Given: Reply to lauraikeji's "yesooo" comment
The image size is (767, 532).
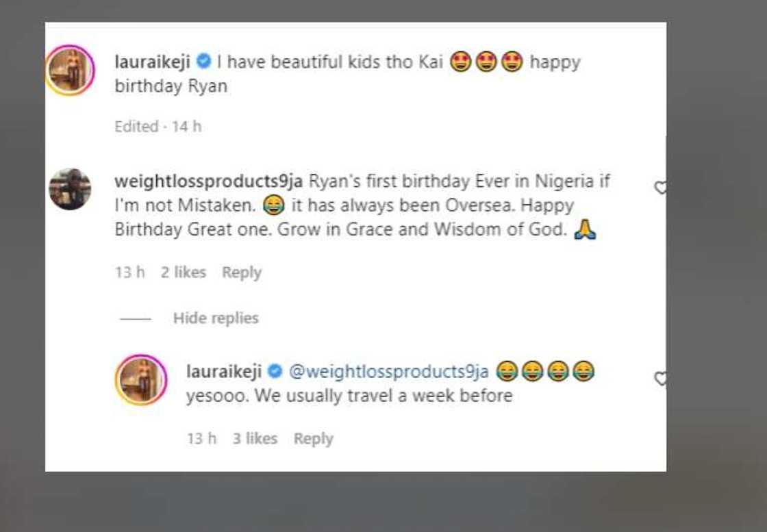Looking at the screenshot, I should [x=313, y=439].
